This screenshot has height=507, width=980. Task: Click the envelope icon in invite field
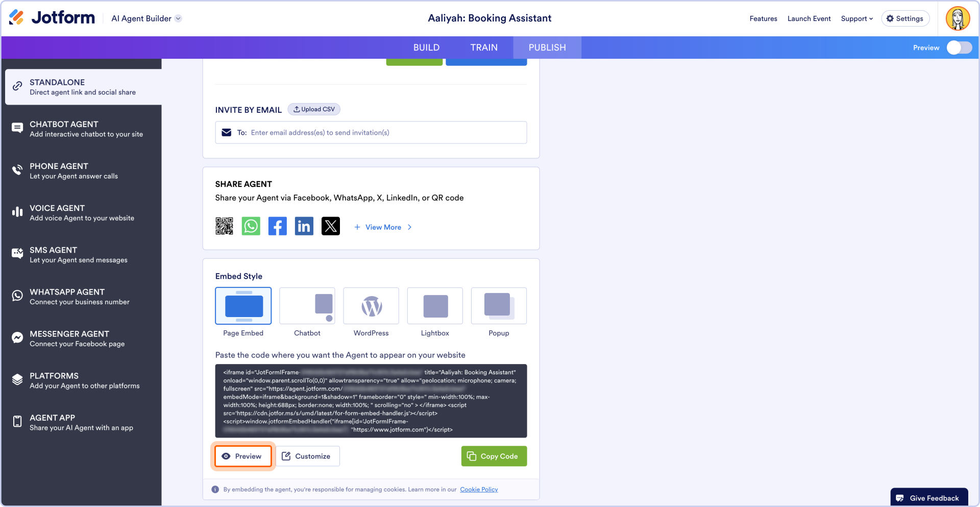click(227, 132)
